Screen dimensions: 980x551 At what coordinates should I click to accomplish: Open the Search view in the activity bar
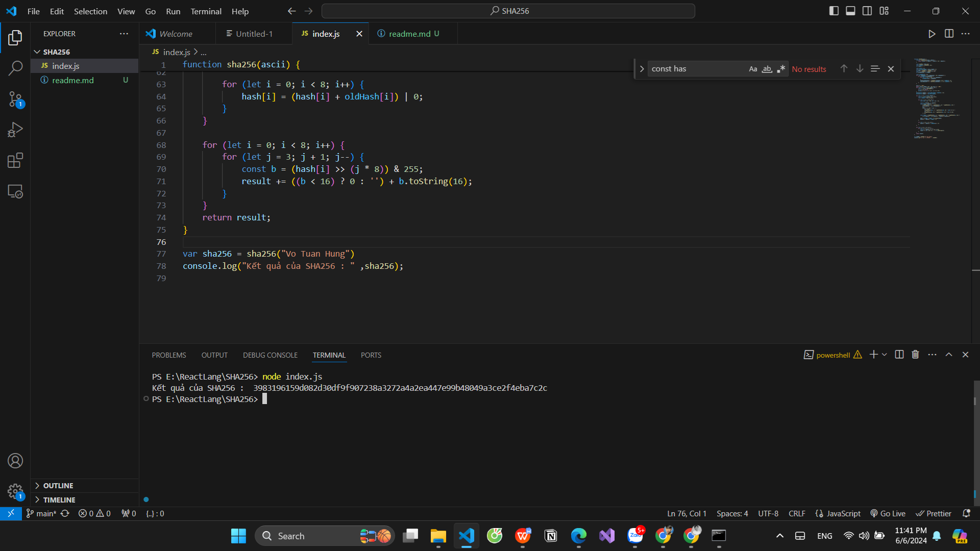[15, 68]
